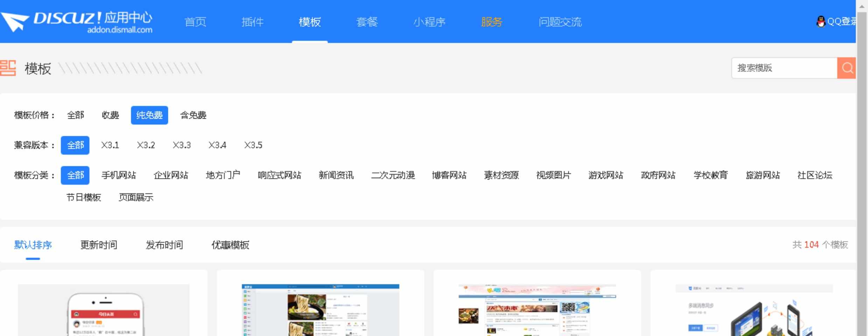The image size is (868, 336).
Task: Open the 套餐 navigation item
Action: pyautogui.click(x=367, y=22)
